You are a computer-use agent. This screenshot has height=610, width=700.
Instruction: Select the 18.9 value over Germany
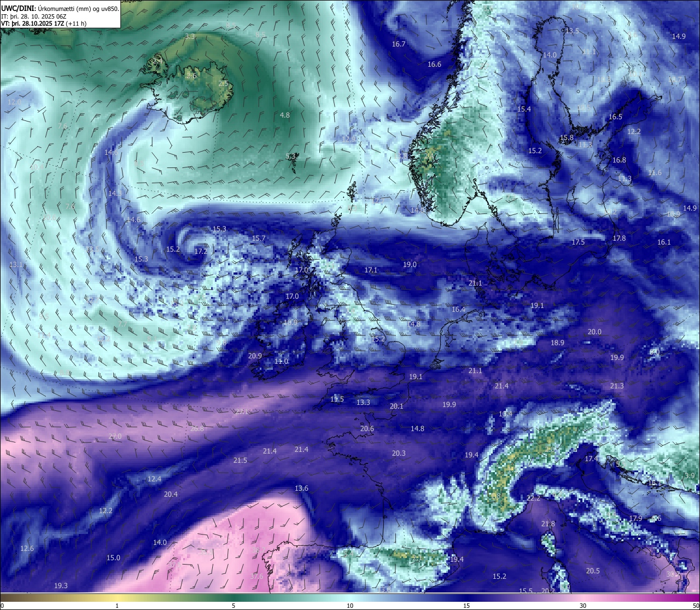click(557, 343)
